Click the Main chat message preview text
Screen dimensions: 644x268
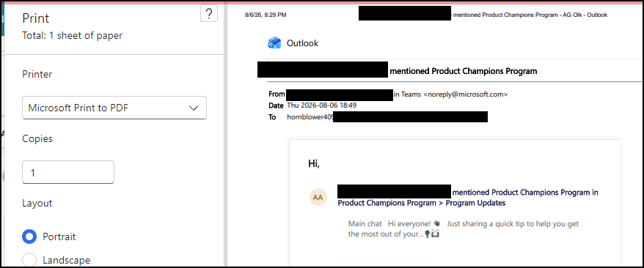pyautogui.click(x=464, y=229)
